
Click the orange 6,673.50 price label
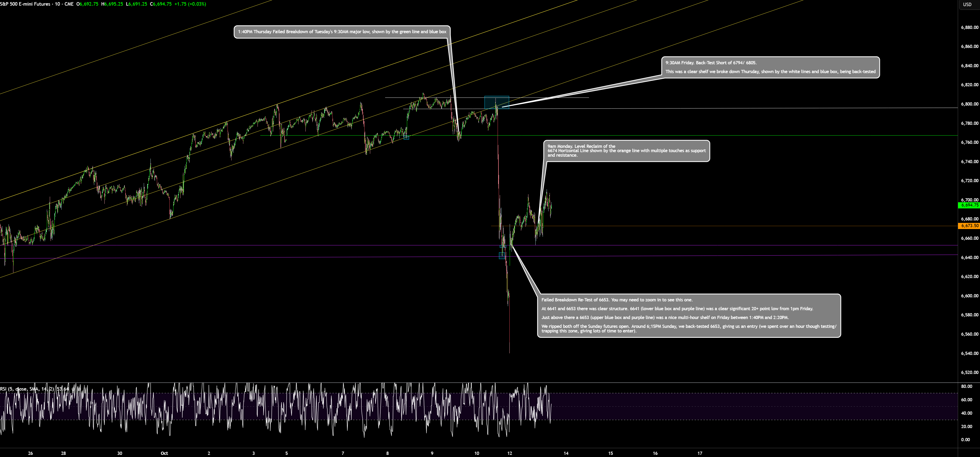pos(969,226)
